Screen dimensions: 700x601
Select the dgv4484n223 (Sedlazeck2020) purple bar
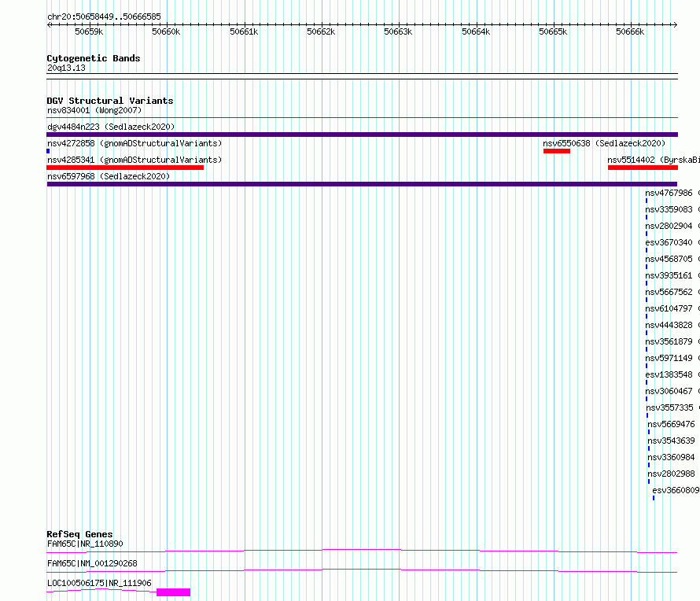[x=362, y=135]
